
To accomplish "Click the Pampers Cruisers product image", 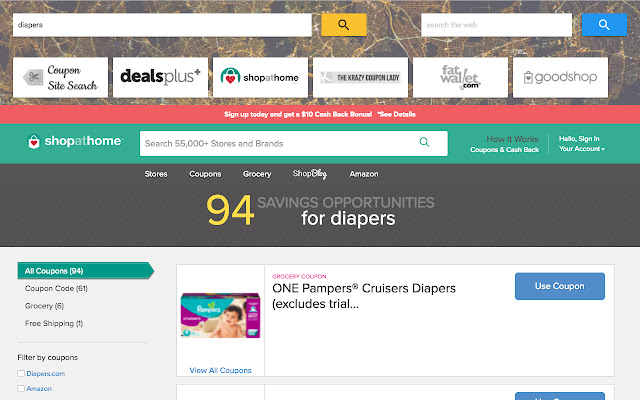I will pyautogui.click(x=220, y=315).
